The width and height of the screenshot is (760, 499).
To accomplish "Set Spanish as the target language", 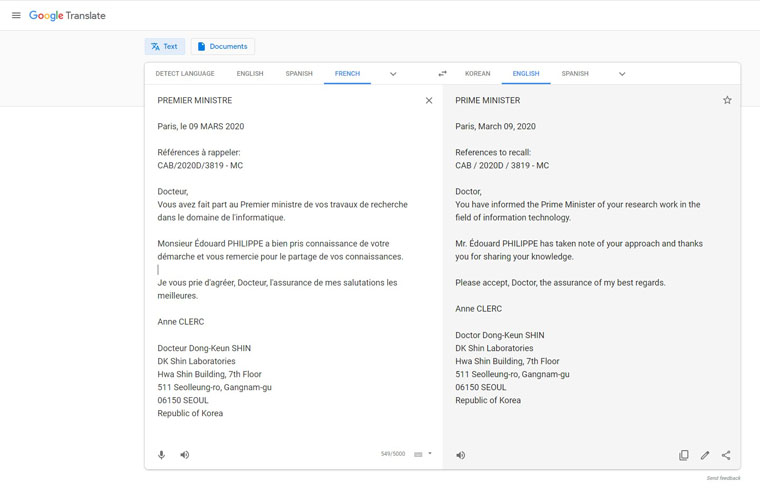I will tap(575, 74).
